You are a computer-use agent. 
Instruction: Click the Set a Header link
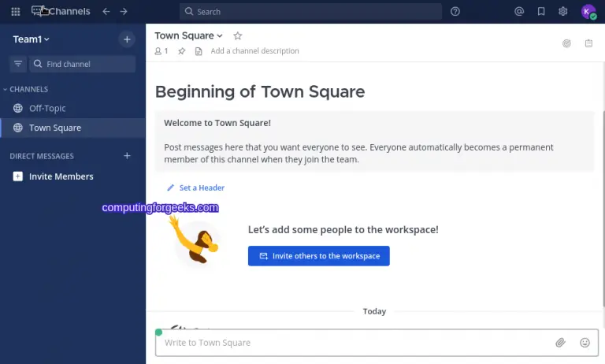[x=201, y=188]
